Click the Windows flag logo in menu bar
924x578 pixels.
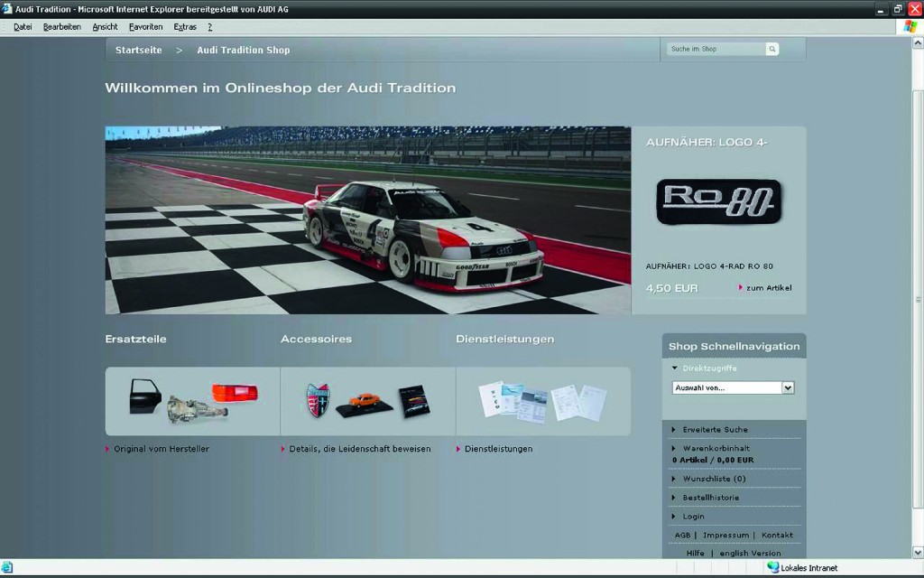[910, 26]
